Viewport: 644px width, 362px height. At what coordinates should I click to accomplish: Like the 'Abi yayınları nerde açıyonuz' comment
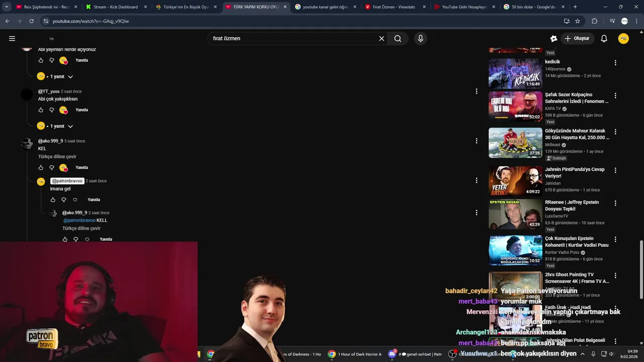point(41,60)
